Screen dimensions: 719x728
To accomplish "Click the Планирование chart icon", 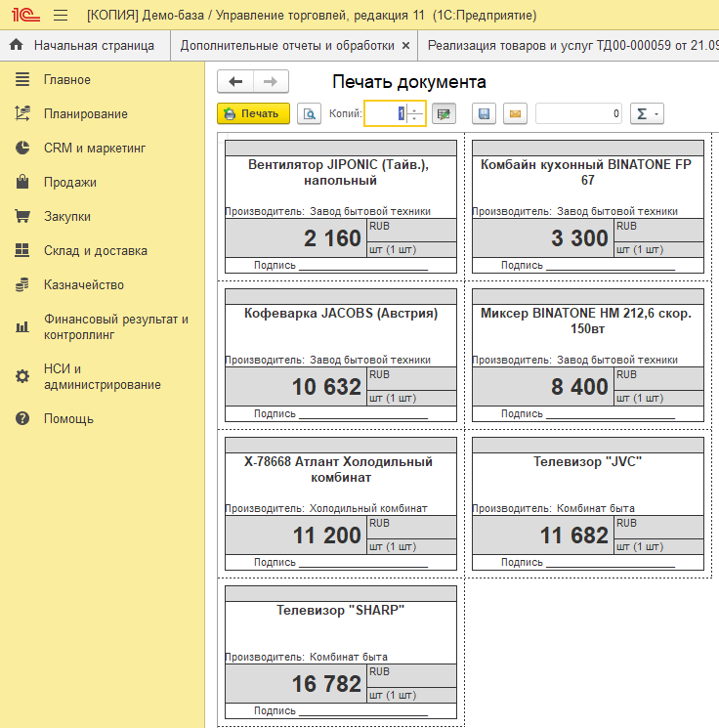I will point(22,113).
